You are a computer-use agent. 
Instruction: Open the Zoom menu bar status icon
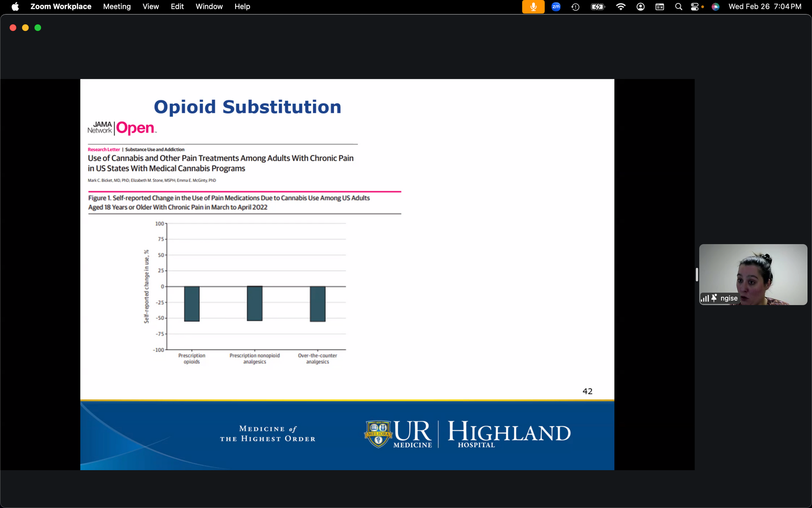point(556,7)
